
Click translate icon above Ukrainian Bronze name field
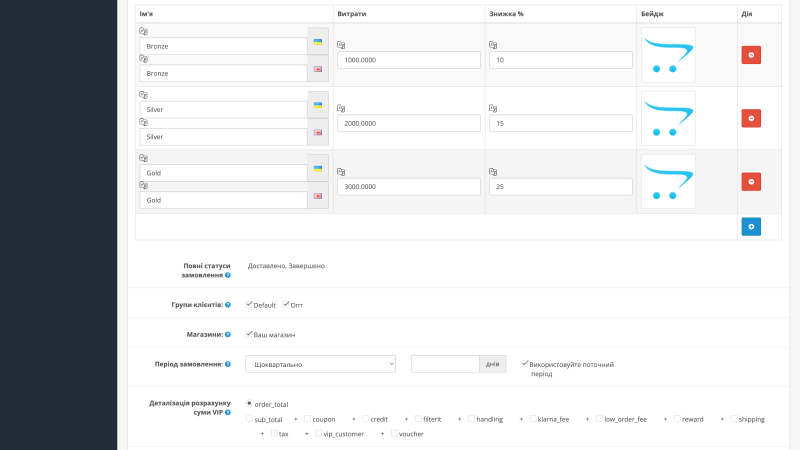(143, 31)
